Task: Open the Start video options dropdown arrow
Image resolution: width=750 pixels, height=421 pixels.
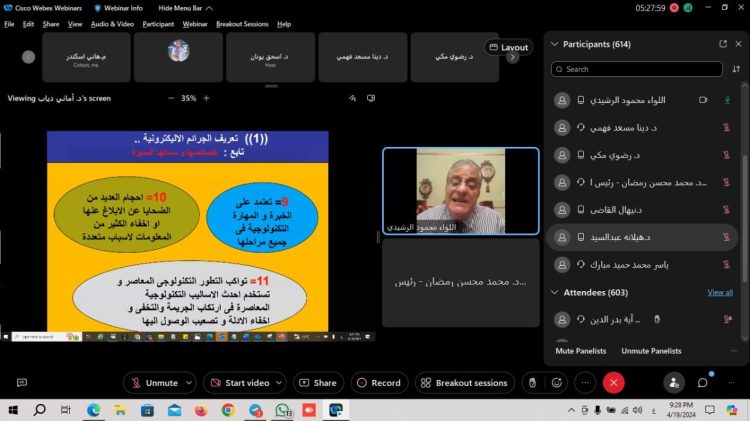Action: click(279, 383)
